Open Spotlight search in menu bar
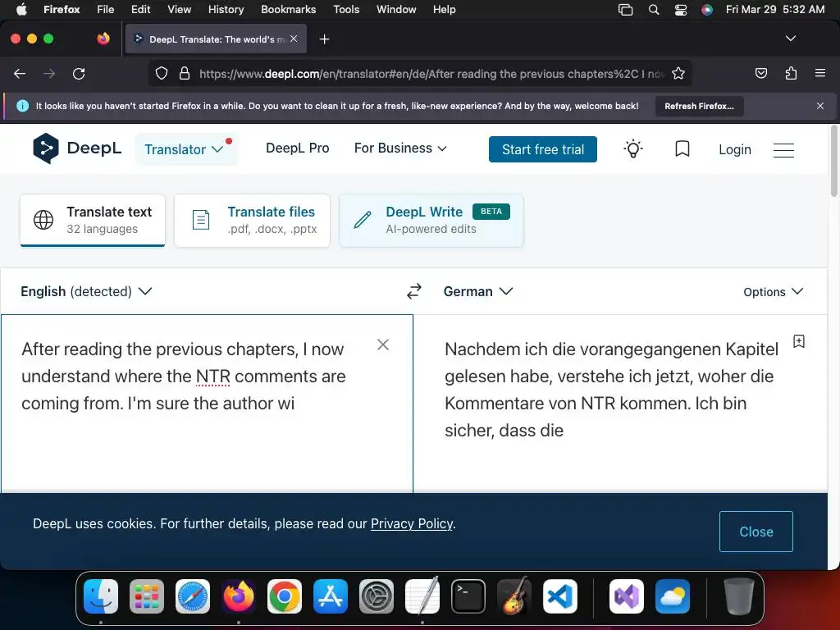Screen dimensions: 840x630 pos(653,10)
